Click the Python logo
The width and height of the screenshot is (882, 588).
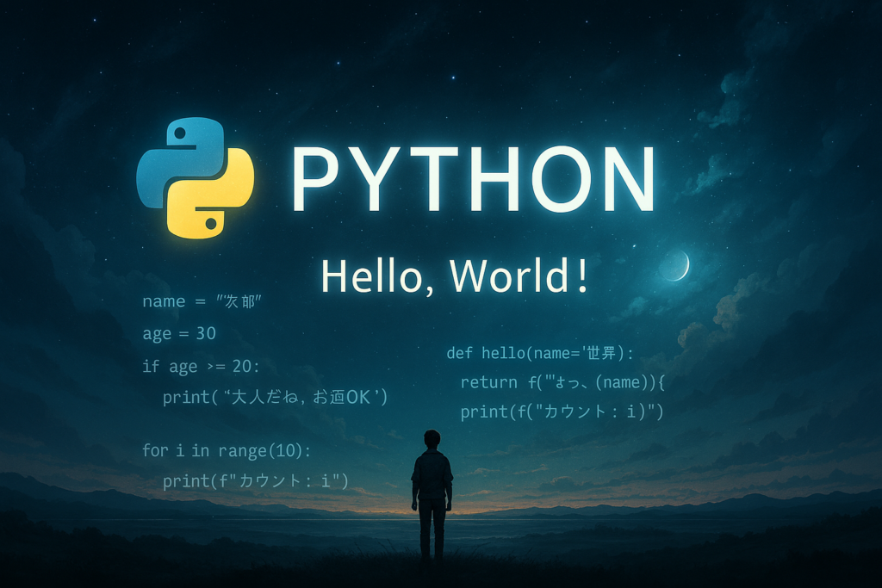click(196, 177)
